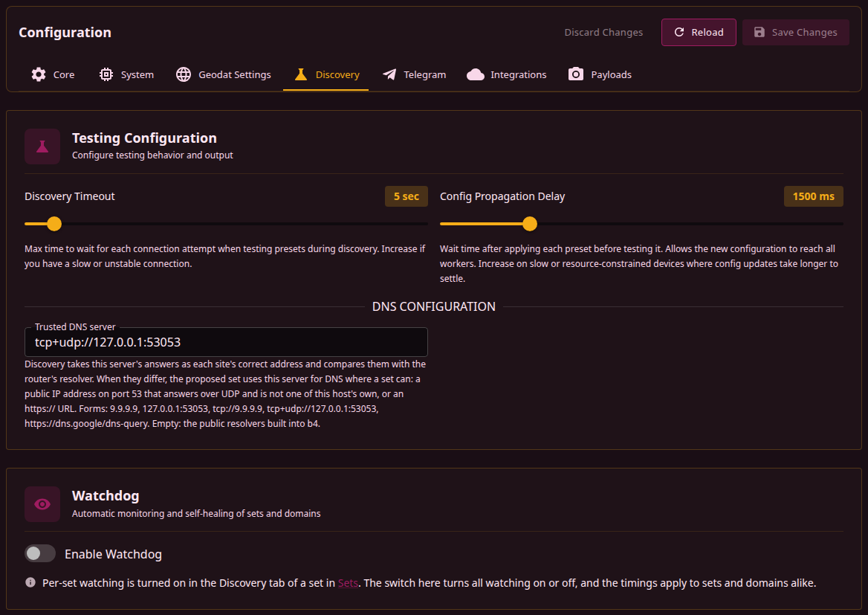
Task: Click the 5 sec value badge
Action: point(407,196)
